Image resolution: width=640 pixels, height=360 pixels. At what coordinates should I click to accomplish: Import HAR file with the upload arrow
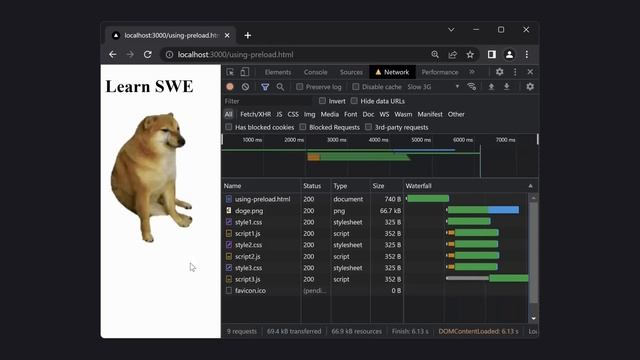click(x=491, y=87)
